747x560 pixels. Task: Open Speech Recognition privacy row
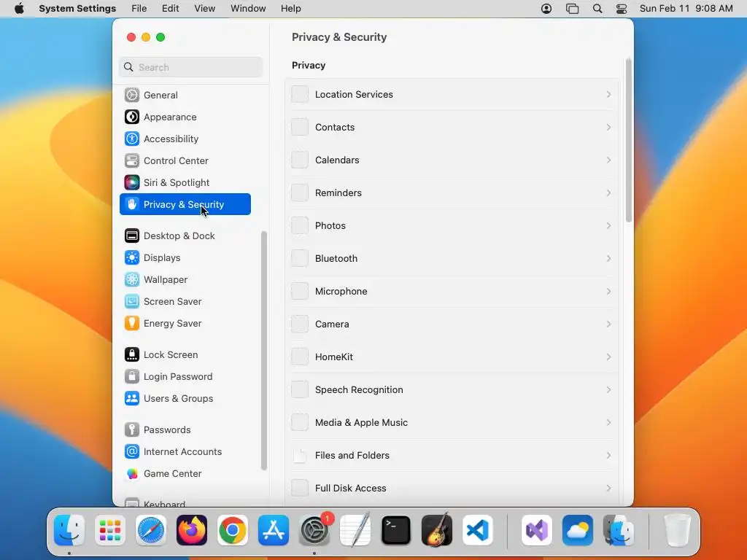pos(452,390)
